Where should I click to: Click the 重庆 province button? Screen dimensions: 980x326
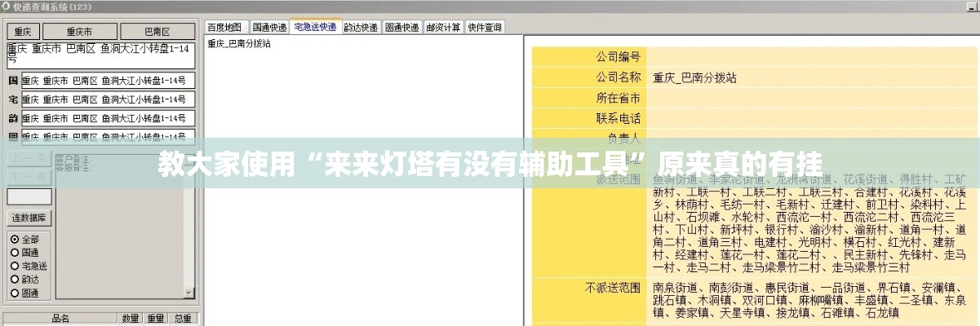(24, 32)
